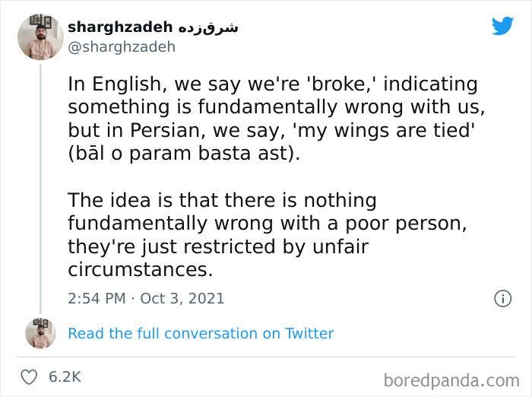This screenshot has height=397, width=532.
Task: Read the full conversation on Twitter
Action: coord(201,333)
